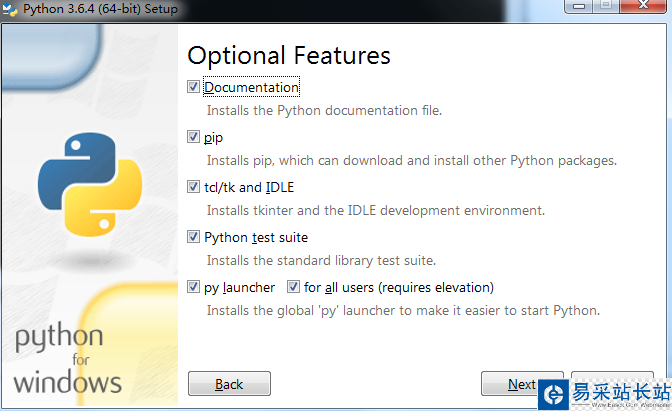672x411 pixels.
Task: Click the 'Optional Features' heading
Action: coord(289,56)
